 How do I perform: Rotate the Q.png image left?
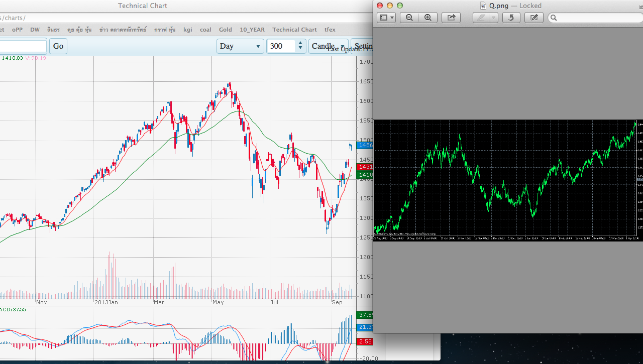pyautogui.click(x=511, y=18)
